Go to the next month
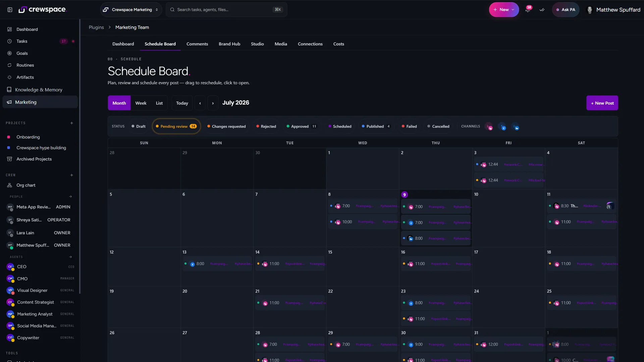 (x=213, y=103)
